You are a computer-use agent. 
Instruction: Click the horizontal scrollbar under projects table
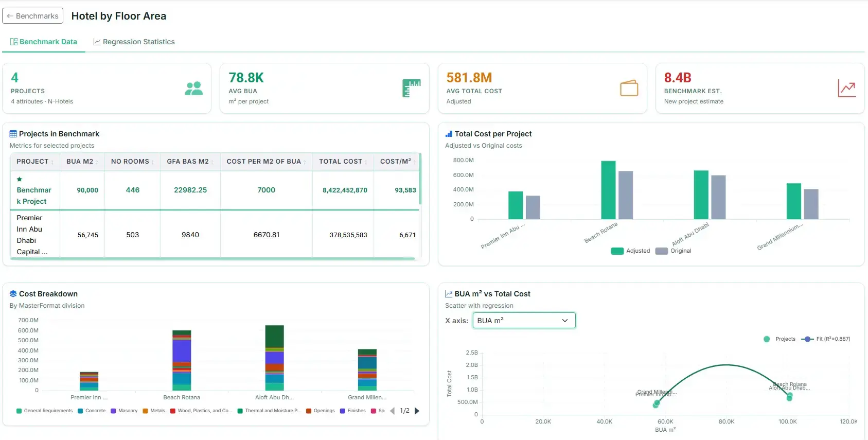(x=212, y=258)
